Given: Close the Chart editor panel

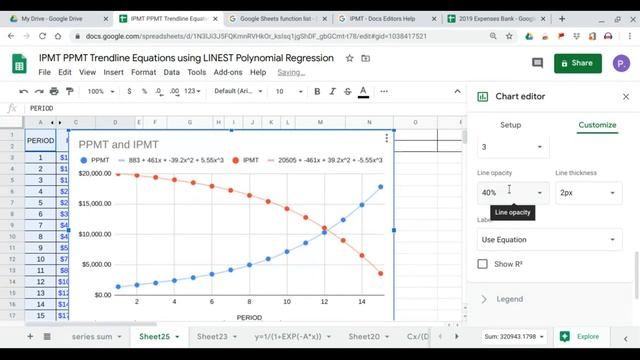Looking at the screenshot, I should pyautogui.click(x=626, y=97).
